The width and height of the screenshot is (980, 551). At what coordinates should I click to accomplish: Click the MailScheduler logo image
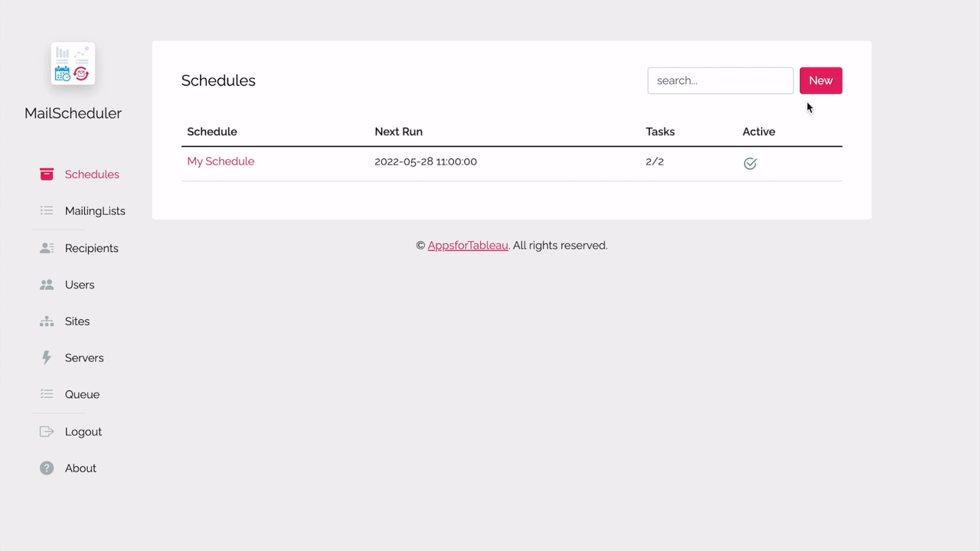coord(73,64)
